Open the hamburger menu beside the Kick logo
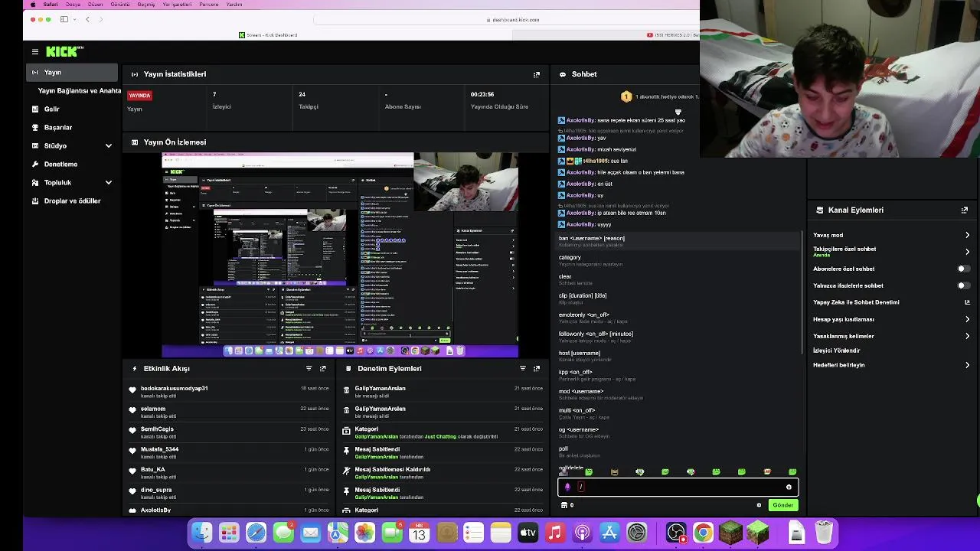 (x=35, y=51)
